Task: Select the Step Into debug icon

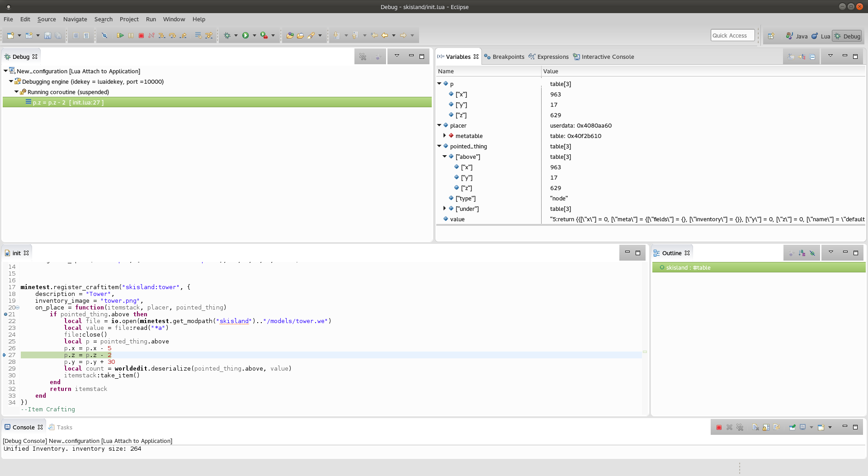Action: (x=162, y=35)
